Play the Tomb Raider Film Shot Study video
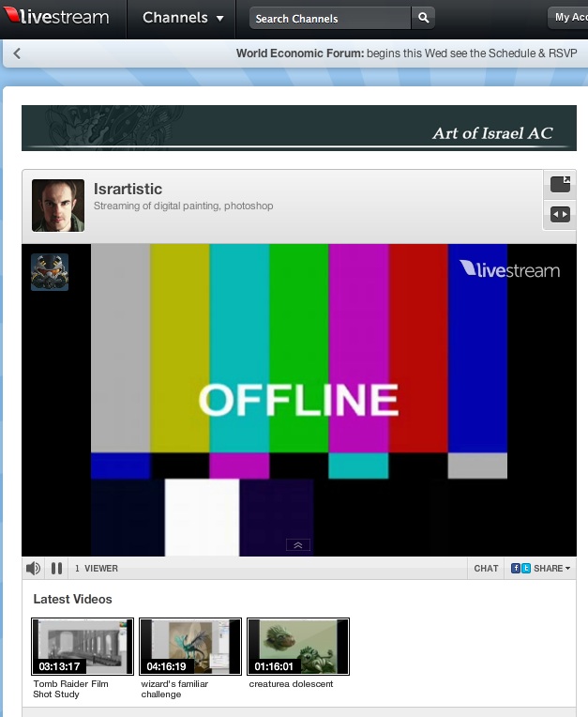The height and width of the screenshot is (717, 588). [x=83, y=646]
